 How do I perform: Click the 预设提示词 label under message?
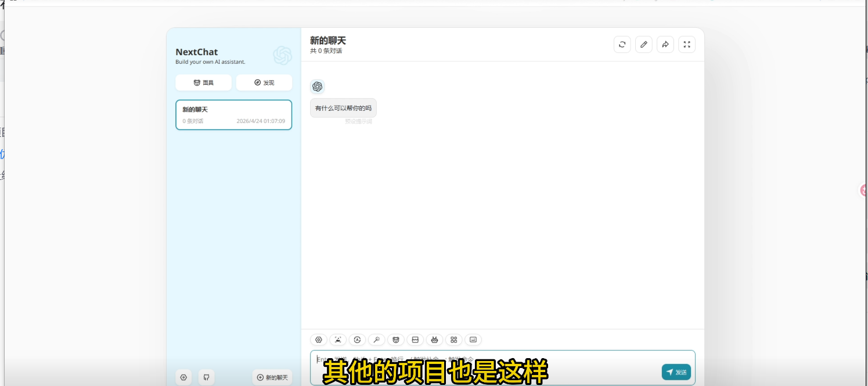(x=358, y=122)
